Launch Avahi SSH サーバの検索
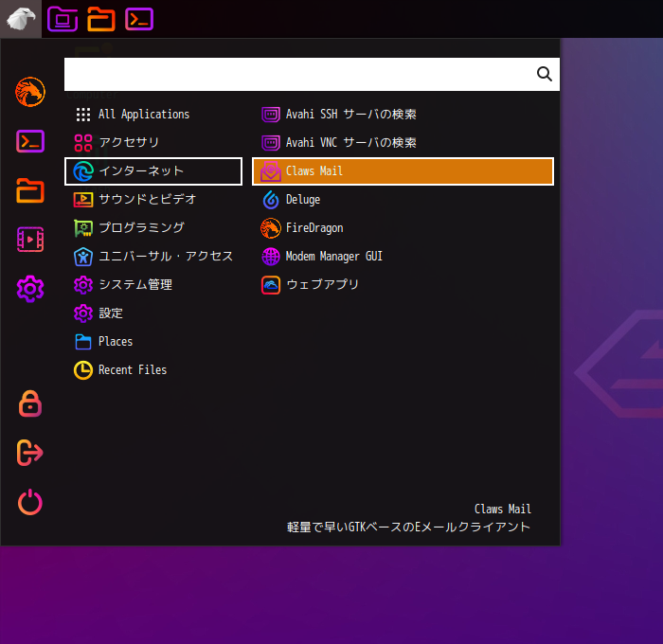This screenshot has width=663, height=644. pos(403,115)
